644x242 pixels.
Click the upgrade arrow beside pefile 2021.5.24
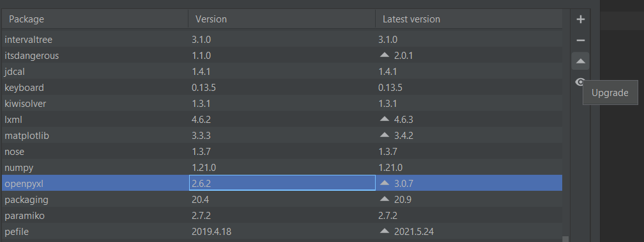point(385,231)
